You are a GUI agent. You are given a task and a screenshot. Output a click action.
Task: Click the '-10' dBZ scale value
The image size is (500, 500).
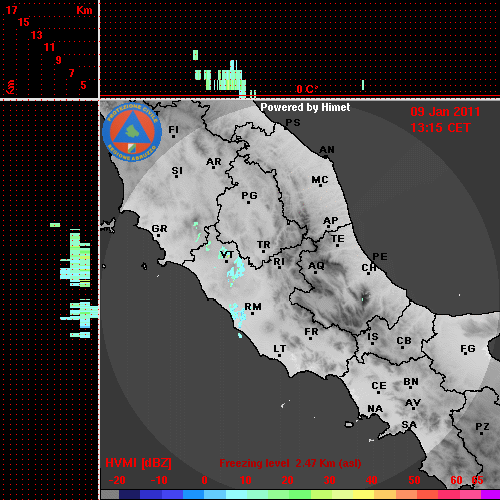point(159,480)
